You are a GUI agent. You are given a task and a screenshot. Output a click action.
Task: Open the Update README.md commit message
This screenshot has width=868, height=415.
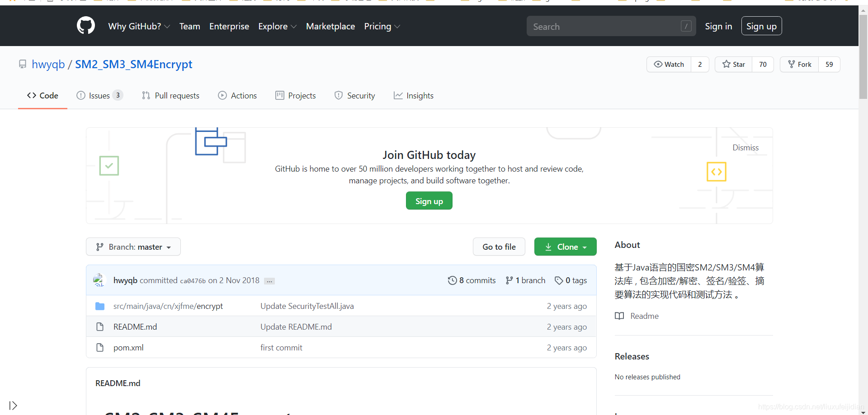point(296,327)
